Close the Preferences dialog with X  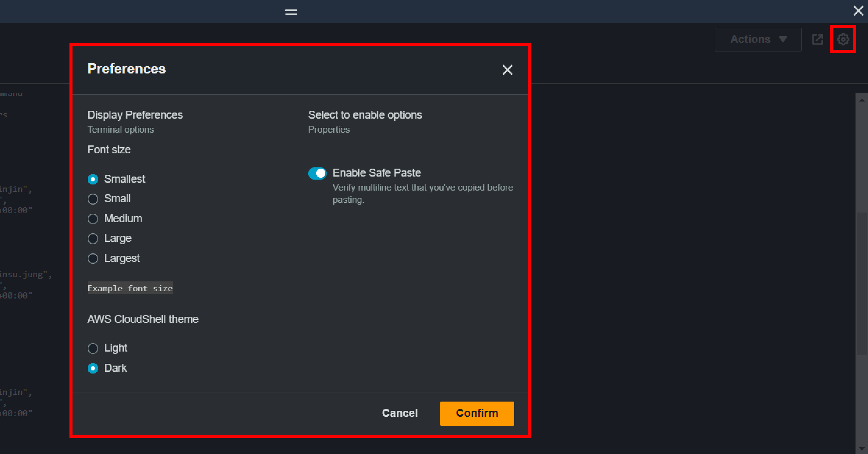pos(507,70)
